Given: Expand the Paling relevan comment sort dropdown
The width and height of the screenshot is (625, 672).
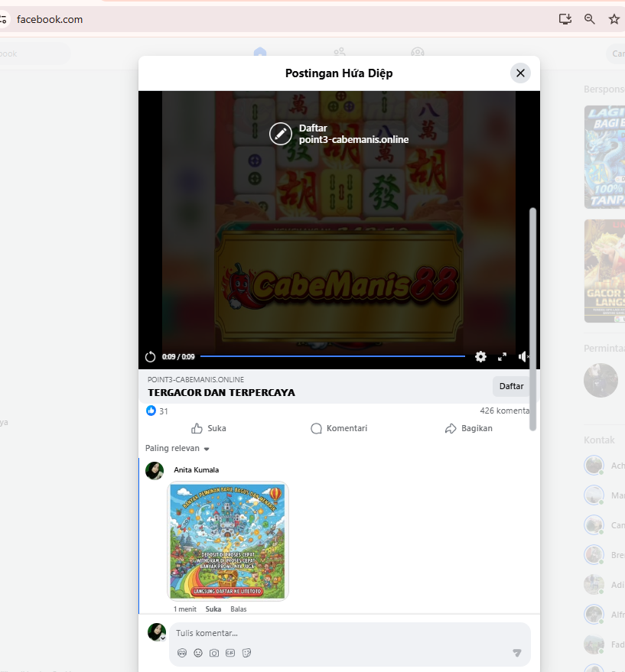Looking at the screenshot, I should point(177,448).
